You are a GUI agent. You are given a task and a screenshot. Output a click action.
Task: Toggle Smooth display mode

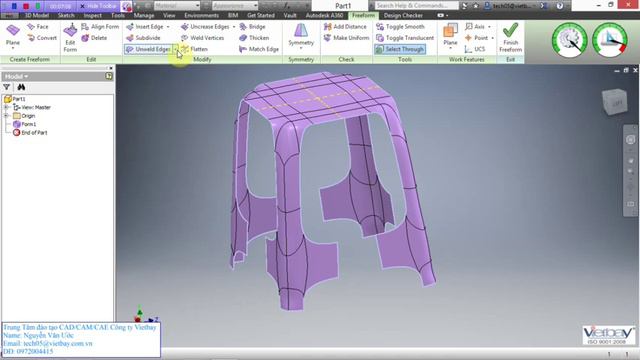(400, 27)
